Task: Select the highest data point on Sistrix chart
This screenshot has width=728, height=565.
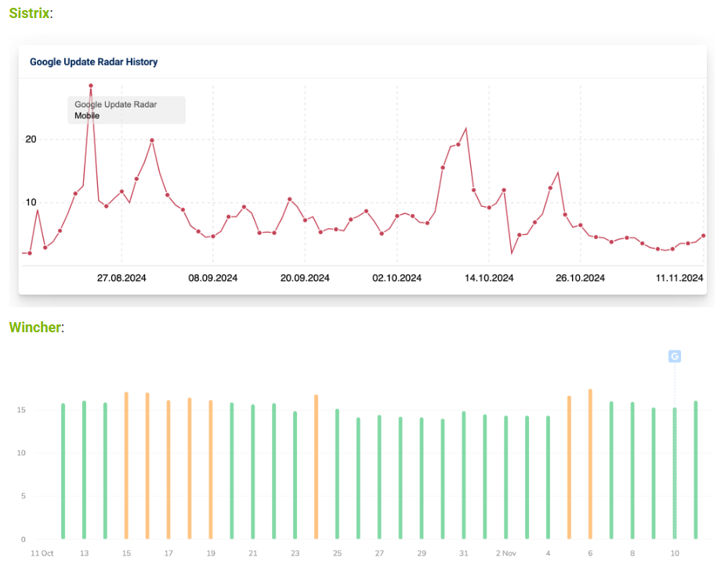Action: tap(91, 85)
